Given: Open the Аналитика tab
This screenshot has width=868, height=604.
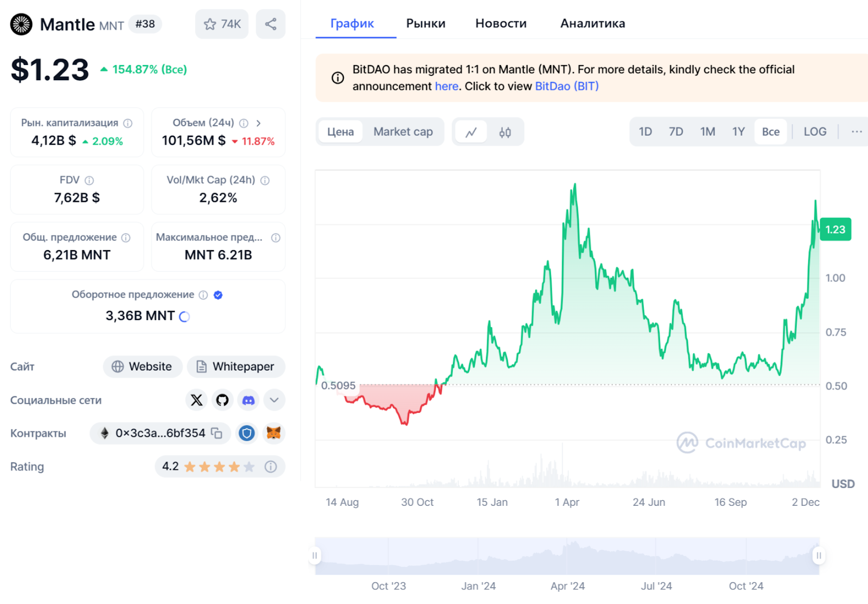Looking at the screenshot, I should (x=593, y=23).
